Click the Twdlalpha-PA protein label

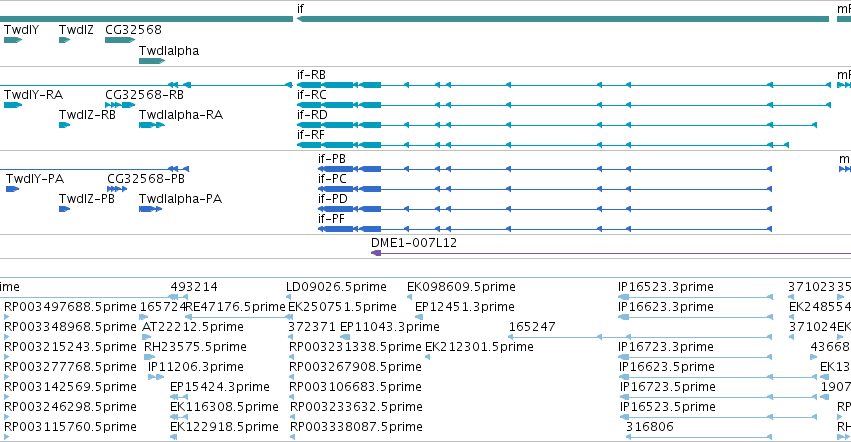point(180,199)
